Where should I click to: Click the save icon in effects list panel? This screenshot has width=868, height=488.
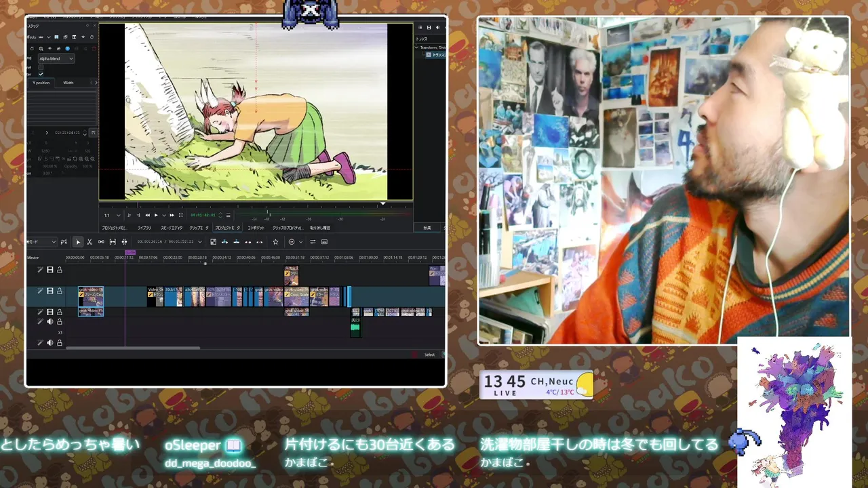point(429,27)
